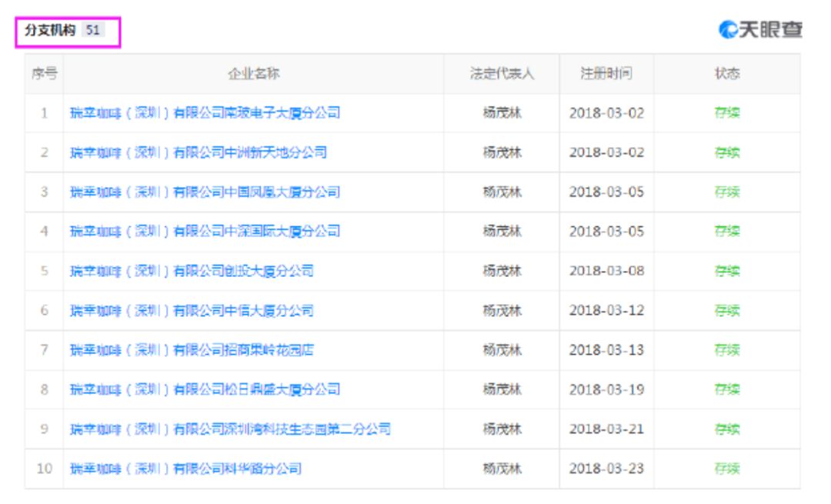831x504 pixels.
Task: Open the 科华路分公司 company link
Action: [185, 469]
